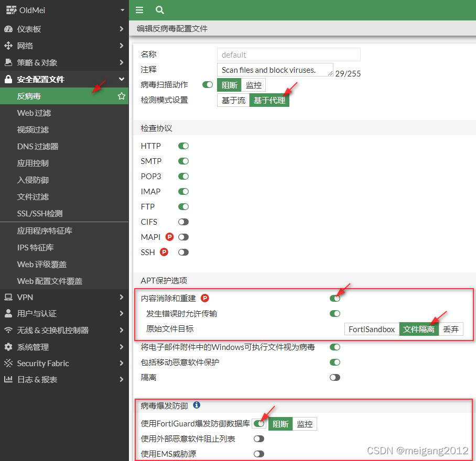Enable MAPI protocol inspection

click(x=183, y=237)
